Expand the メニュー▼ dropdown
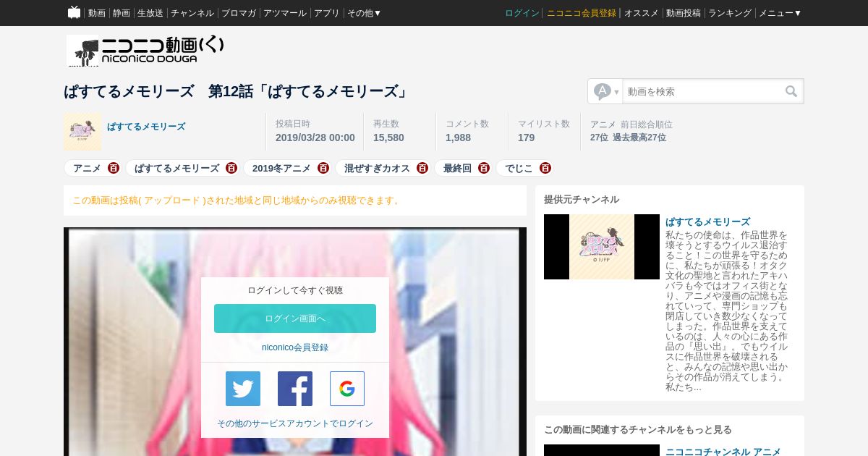The width and height of the screenshot is (868, 456). 780,13
